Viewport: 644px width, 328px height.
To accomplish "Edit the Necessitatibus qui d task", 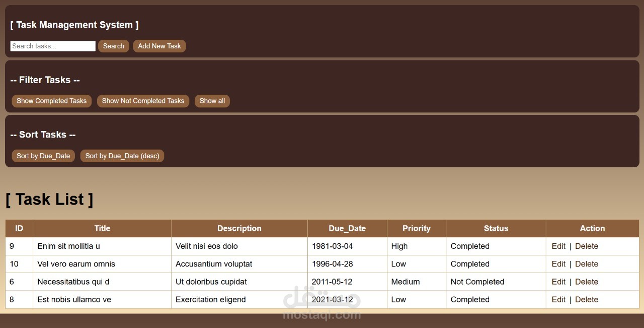I will 558,282.
